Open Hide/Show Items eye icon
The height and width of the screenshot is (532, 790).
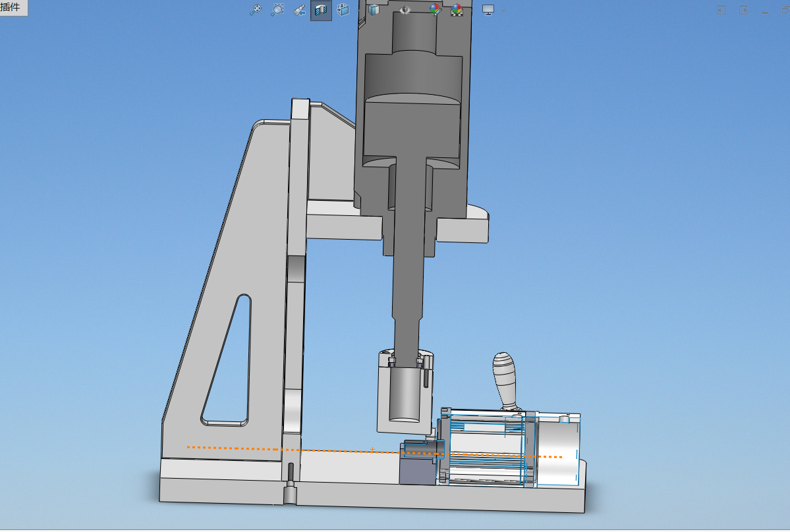point(405,10)
